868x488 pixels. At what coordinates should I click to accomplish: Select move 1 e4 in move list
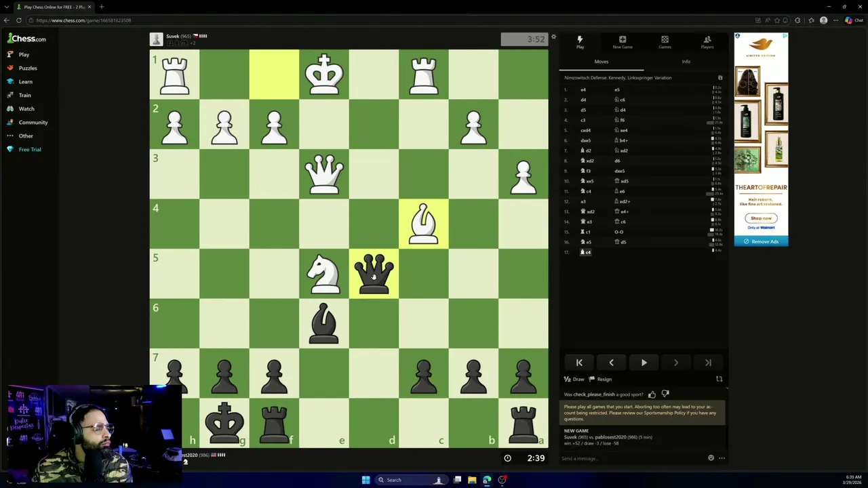tap(583, 89)
